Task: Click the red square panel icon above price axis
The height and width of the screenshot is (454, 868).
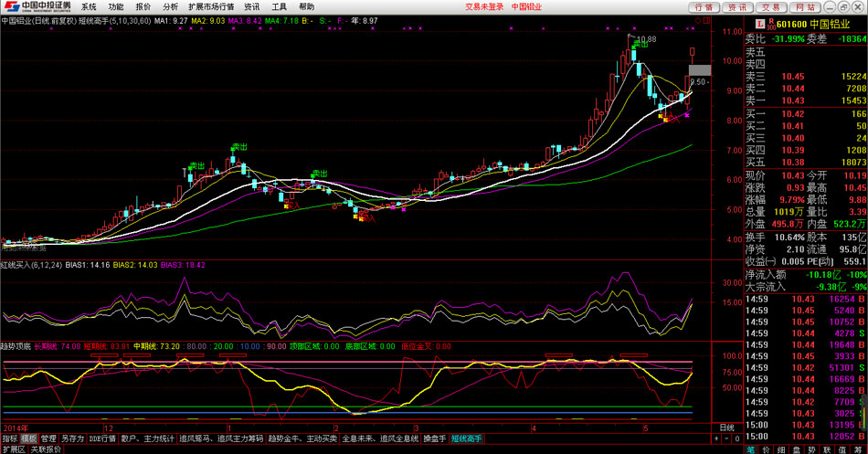Action: 706,21
